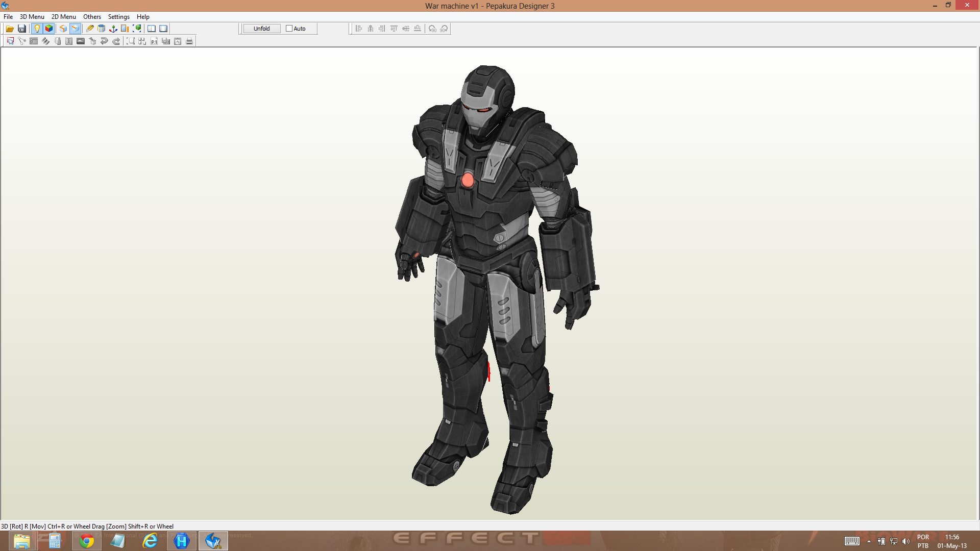Image resolution: width=980 pixels, height=551 pixels.
Task: Click the Unfold button
Action: pos(262,29)
